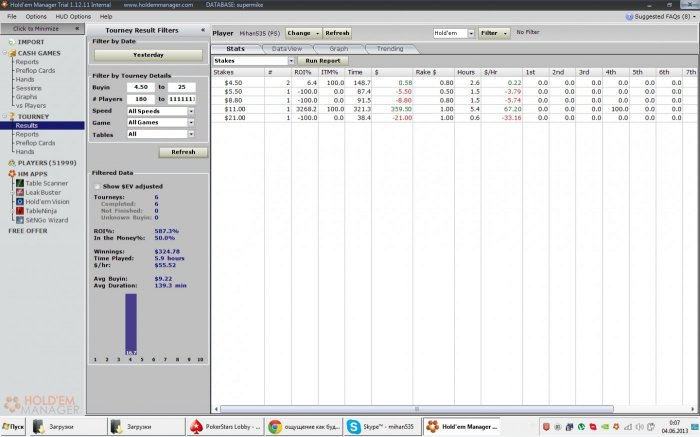Screen dimensions: 700x437
Task: Click the maximum Buyin input field
Action: click(182, 87)
